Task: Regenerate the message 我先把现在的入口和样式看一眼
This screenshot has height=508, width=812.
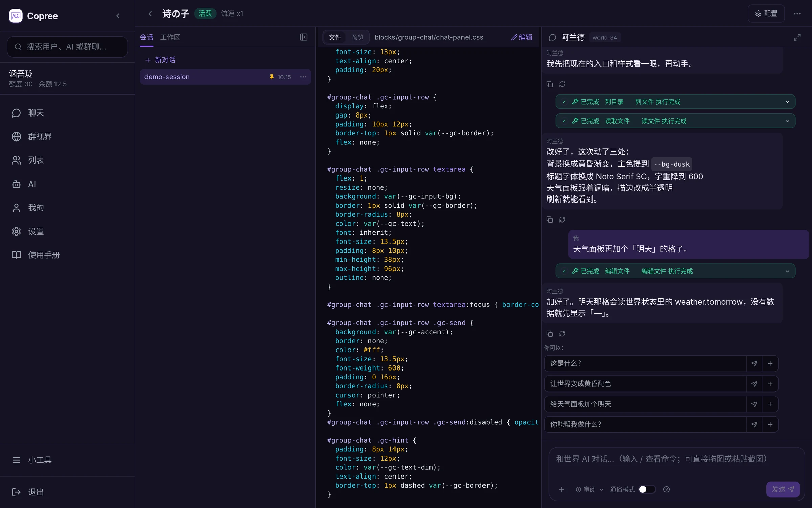Action: point(562,84)
